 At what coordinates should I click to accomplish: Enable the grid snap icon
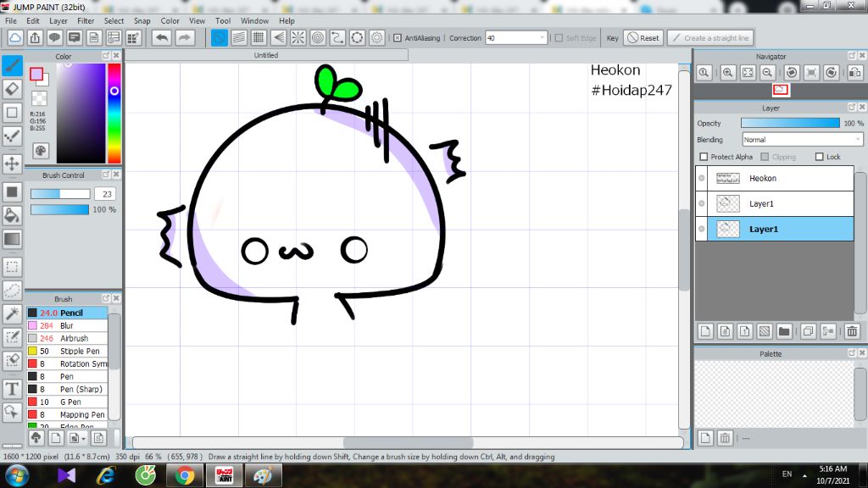(259, 37)
